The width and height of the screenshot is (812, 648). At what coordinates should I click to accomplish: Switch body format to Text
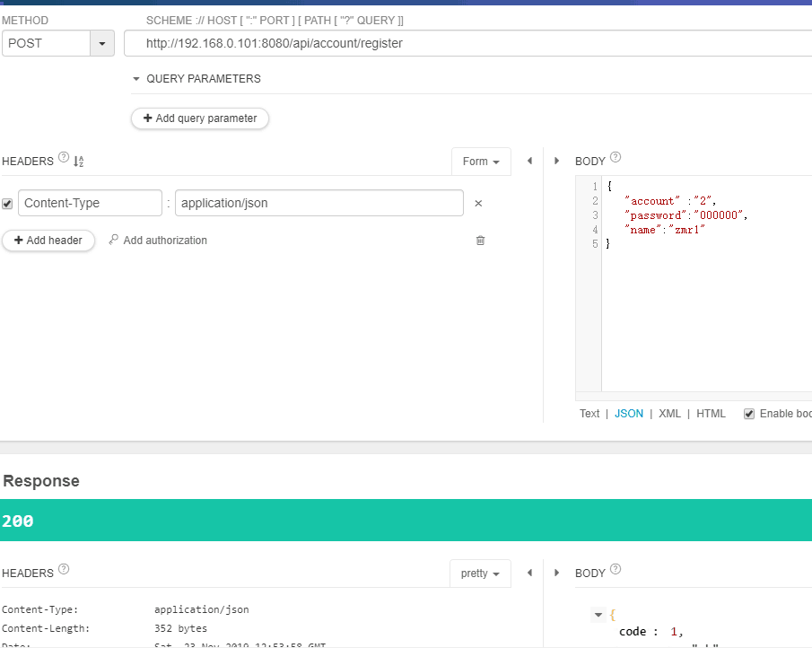click(589, 414)
